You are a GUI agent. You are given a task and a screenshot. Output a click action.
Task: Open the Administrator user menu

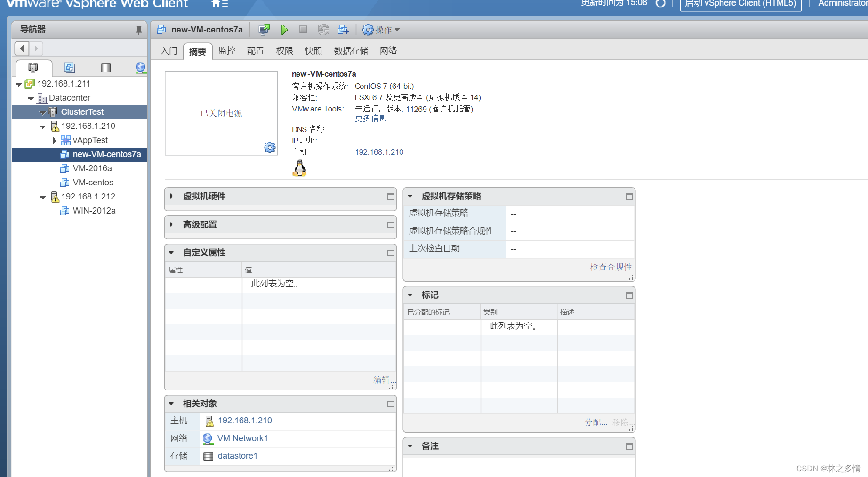pos(843,4)
